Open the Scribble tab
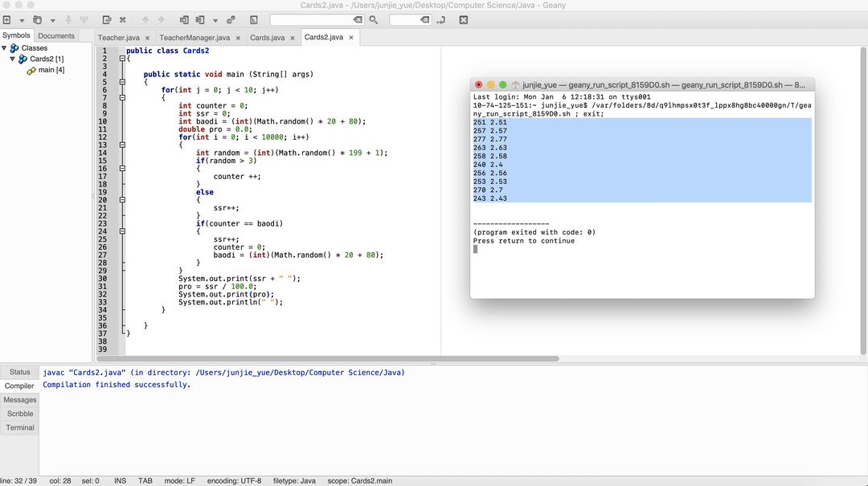Image resolution: width=868 pixels, height=486 pixels. (x=19, y=414)
